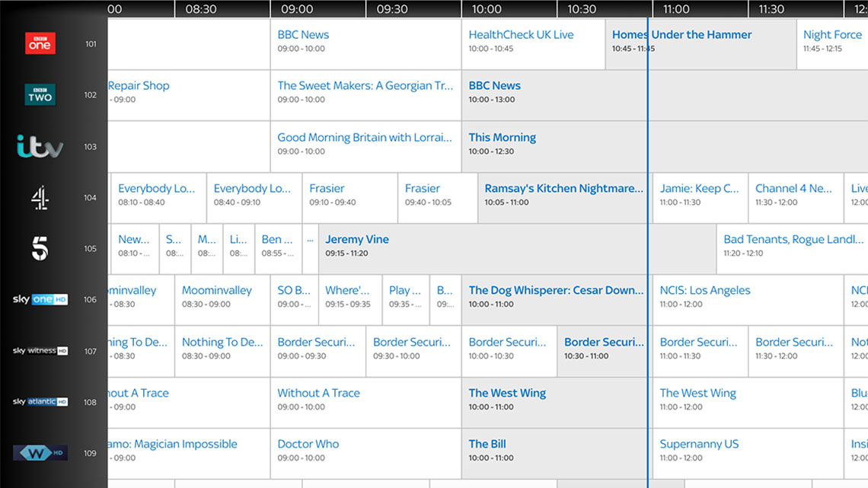Open Frasier at 09:40

tap(437, 197)
